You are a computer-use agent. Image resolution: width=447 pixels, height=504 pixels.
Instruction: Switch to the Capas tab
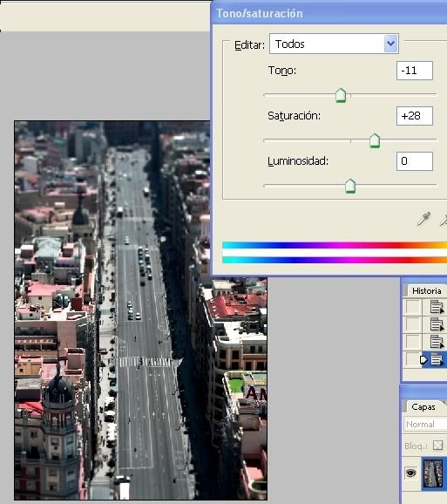(x=423, y=407)
